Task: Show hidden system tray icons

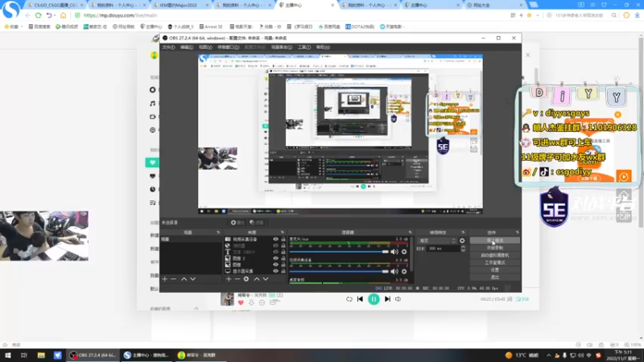Action: [x=548, y=356]
